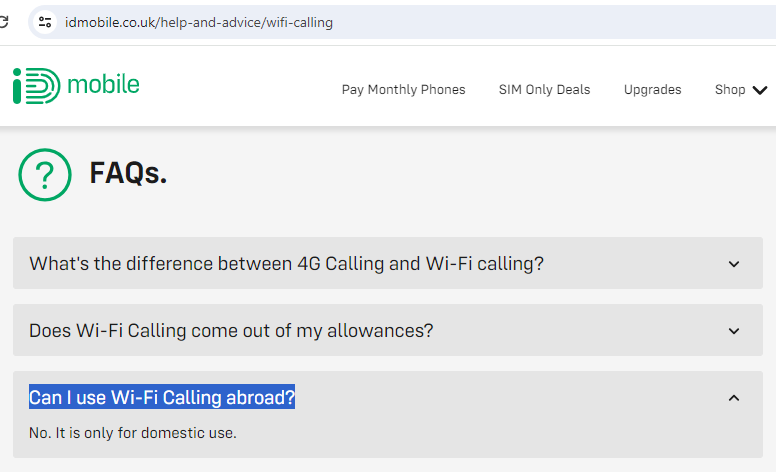Open Pay Monthly Phones menu item
The width and height of the screenshot is (776, 472).
point(403,90)
